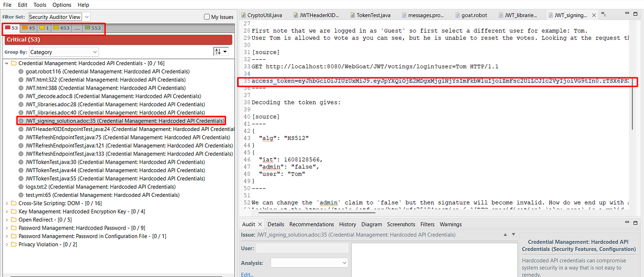Switch to the Recommendations tab

312,224
